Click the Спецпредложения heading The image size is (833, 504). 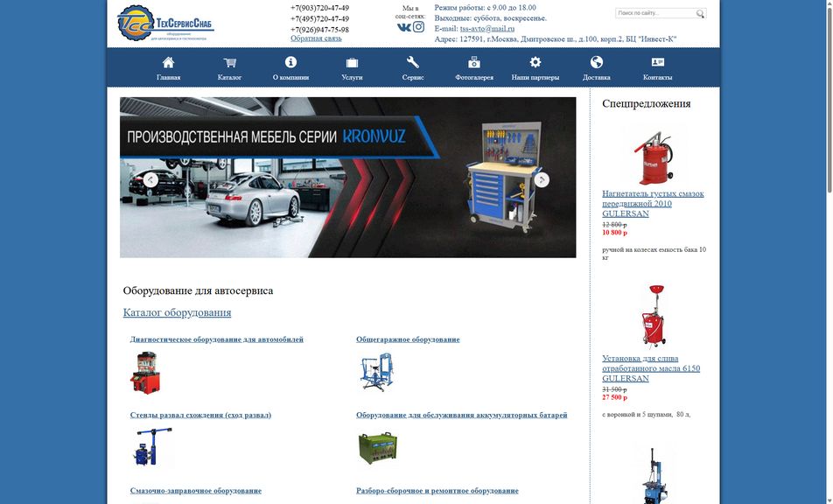[646, 103]
